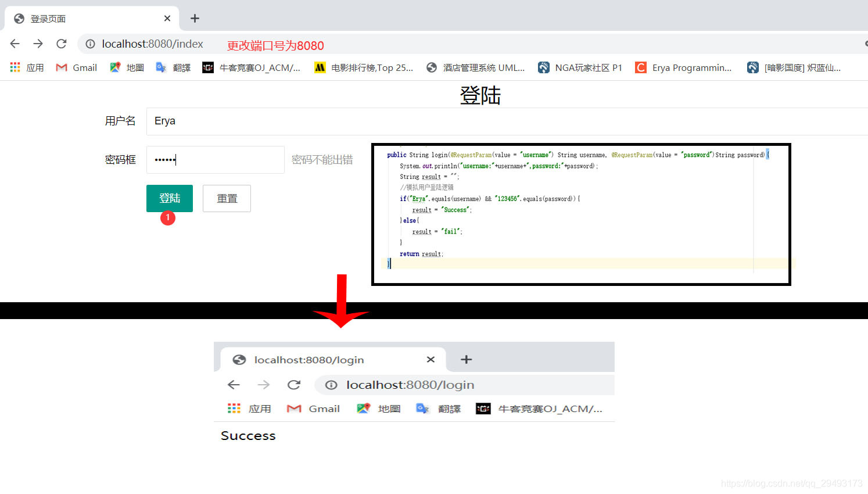The height and width of the screenshot is (494, 868).
Task: Open the 应用 apps grid in top bookmarks bar
Action: click(x=27, y=67)
